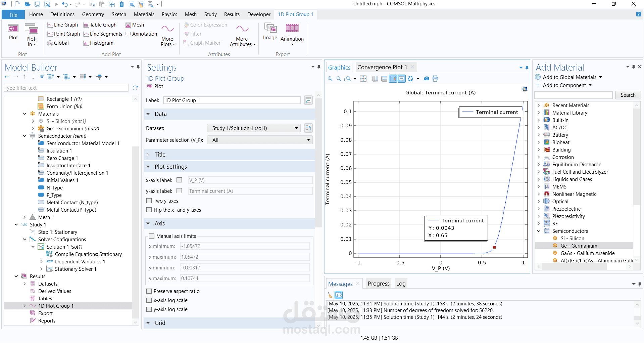Switch to the Convergence Plot 1 tab
The image size is (644, 343).
pos(382,67)
